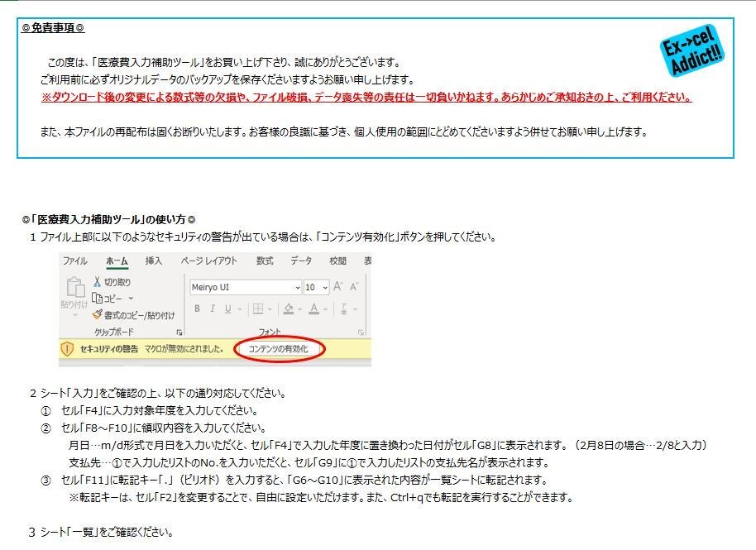Expand the Copy (コピー) dropdown arrow

click(130, 299)
